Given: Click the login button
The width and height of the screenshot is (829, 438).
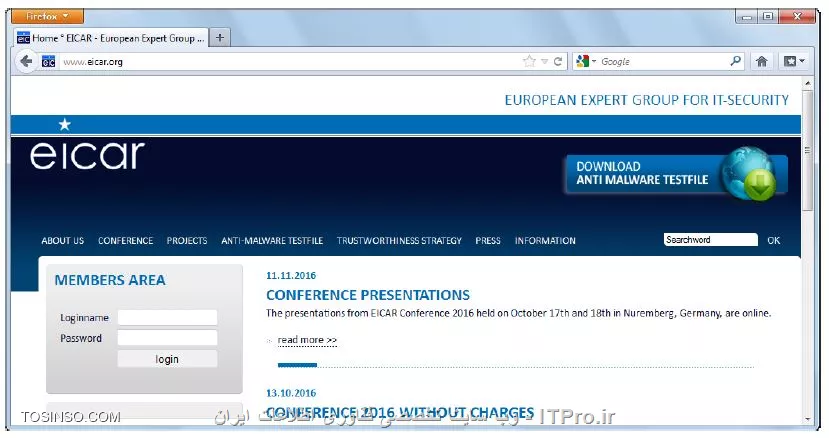Looking at the screenshot, I should coord(167,359).
